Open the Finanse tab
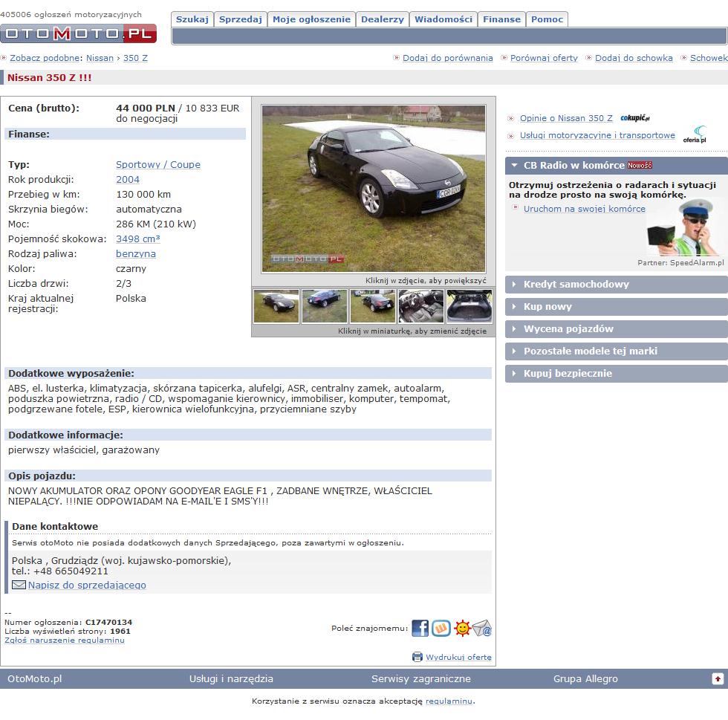Screen dimensions: 728x720 502,19
